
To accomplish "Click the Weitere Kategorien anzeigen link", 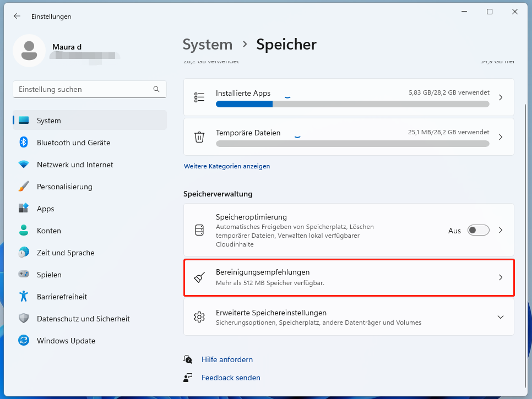I will pyautogui.click(x=227, y=166).
